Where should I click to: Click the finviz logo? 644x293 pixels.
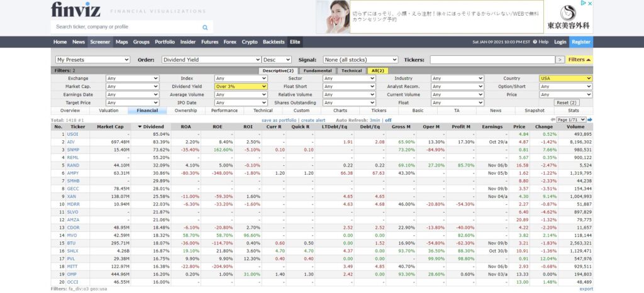(x=75, y=10)
